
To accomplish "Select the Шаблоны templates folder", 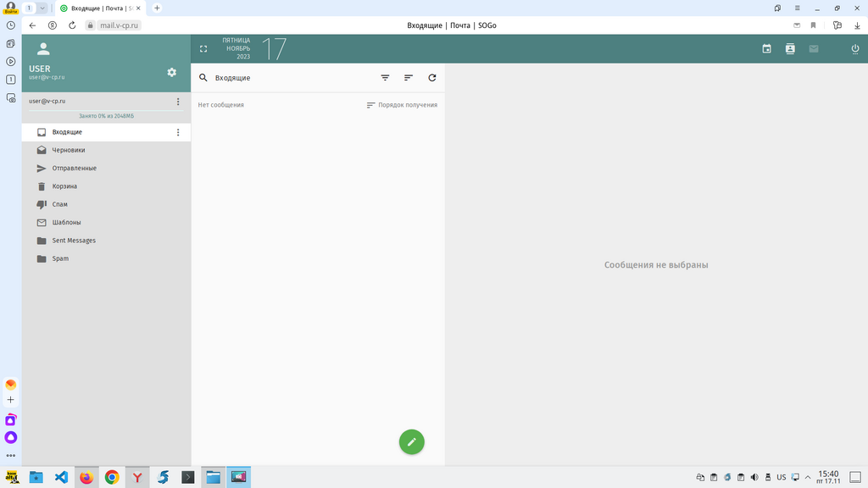I will pos(66,222).
